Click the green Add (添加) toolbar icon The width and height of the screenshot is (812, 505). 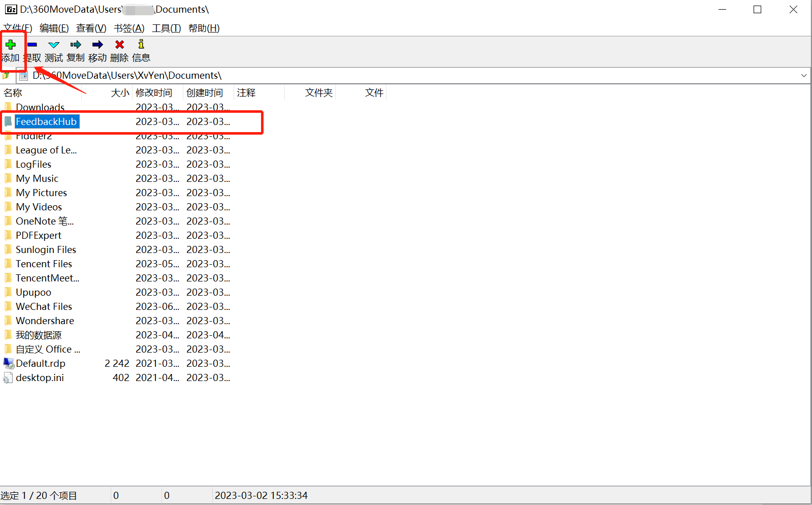pyautogui.click(x=10, y=45)
